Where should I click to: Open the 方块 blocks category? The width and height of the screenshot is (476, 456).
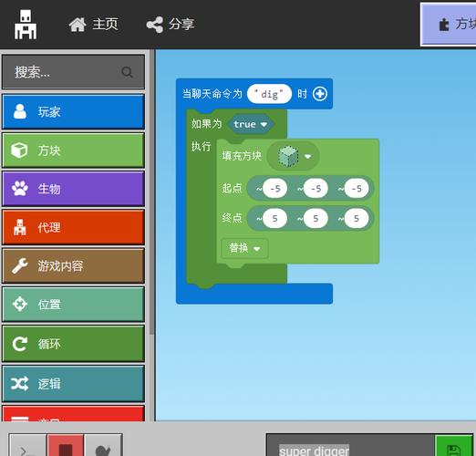coord(73,150)
